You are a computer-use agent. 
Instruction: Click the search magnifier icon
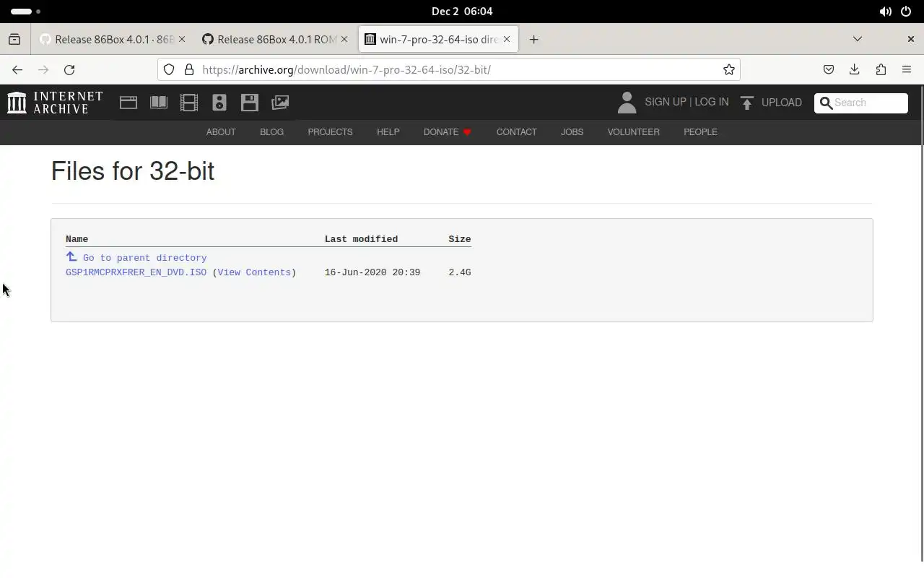(826, 103)
